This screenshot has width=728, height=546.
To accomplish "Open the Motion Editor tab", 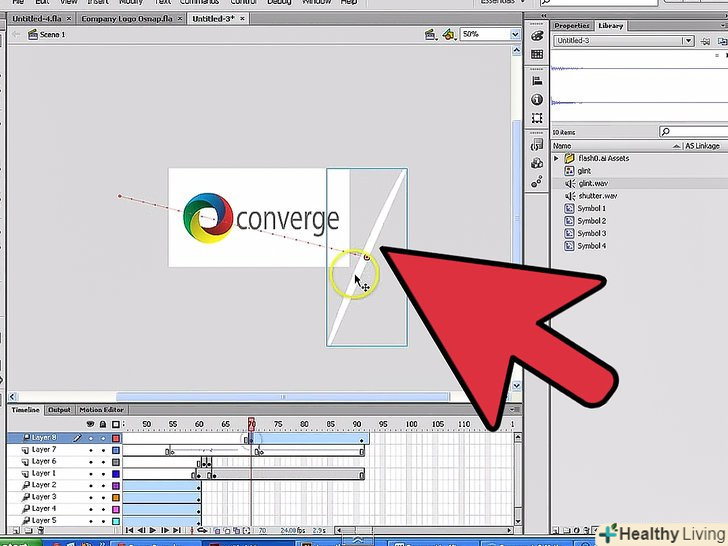I will 101,410.
